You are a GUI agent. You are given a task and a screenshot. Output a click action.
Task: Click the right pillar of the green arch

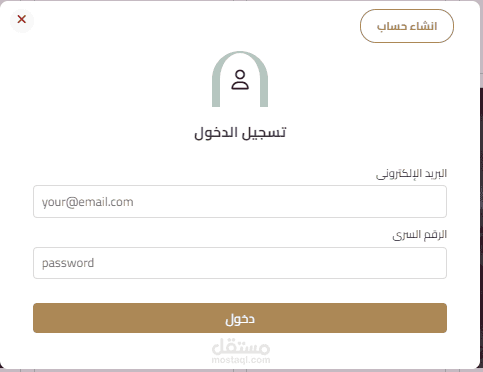pos(264,90)
